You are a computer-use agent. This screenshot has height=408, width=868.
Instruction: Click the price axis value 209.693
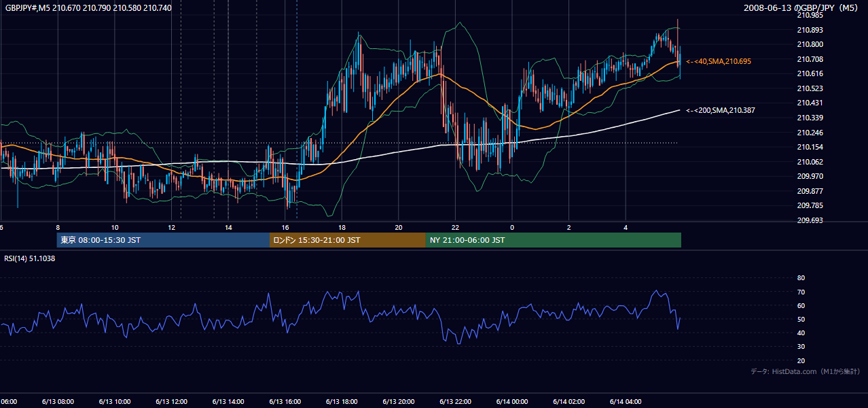[810, 220]
